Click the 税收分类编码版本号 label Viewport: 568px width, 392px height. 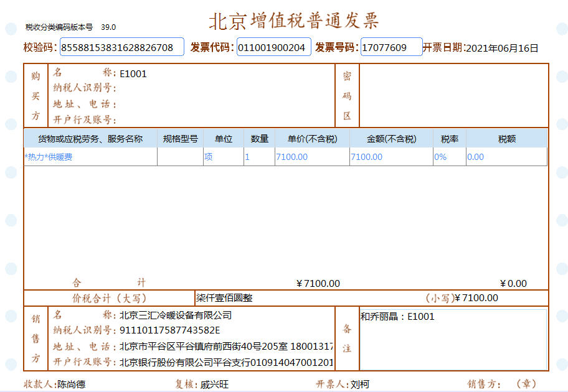[59, 27]
